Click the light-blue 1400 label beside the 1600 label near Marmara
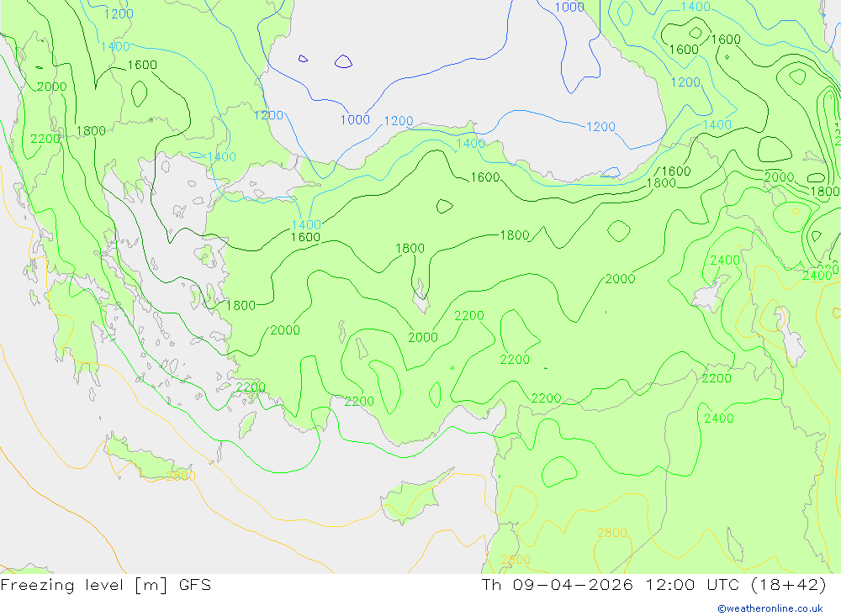 pos(306,224)
